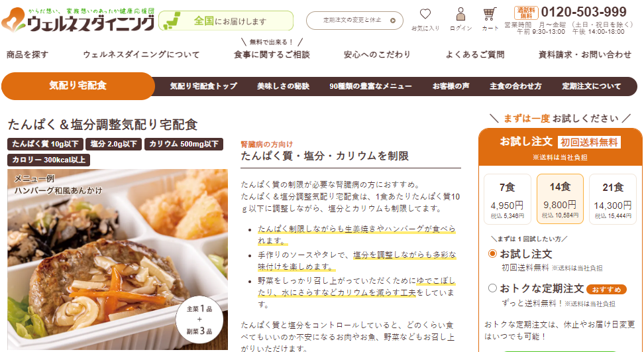This screenshot has width=644, height=352.
Task: Click the 通話料無料 badge icon
Action: click(526, 13)
